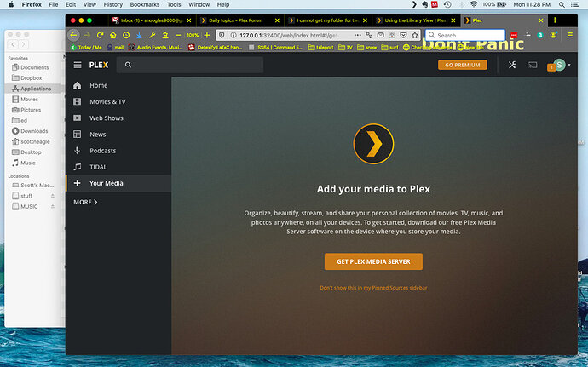Bookmark this page with star icon

(414, 35)
